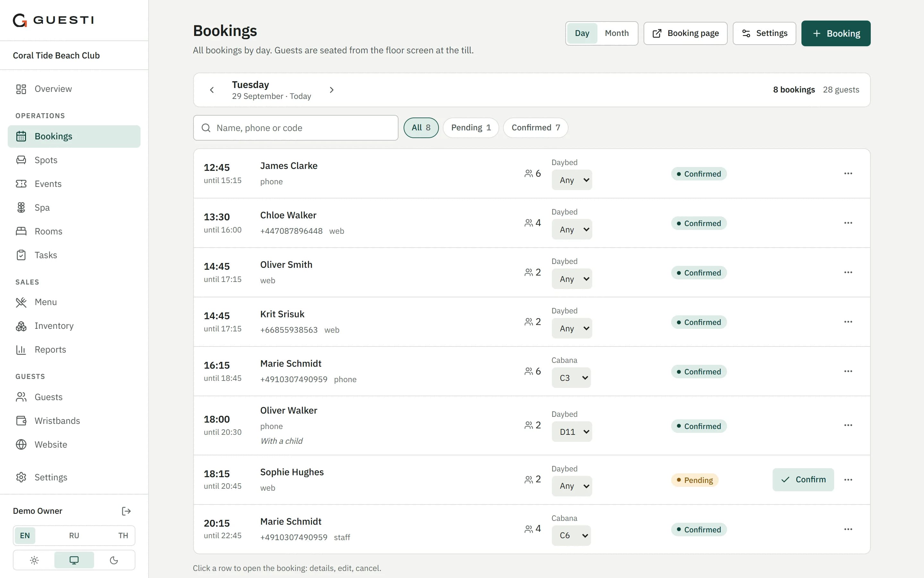924x578 pixels.
Task: Click Coral Tide Beach Club venue name
Action: click(56, 56)
